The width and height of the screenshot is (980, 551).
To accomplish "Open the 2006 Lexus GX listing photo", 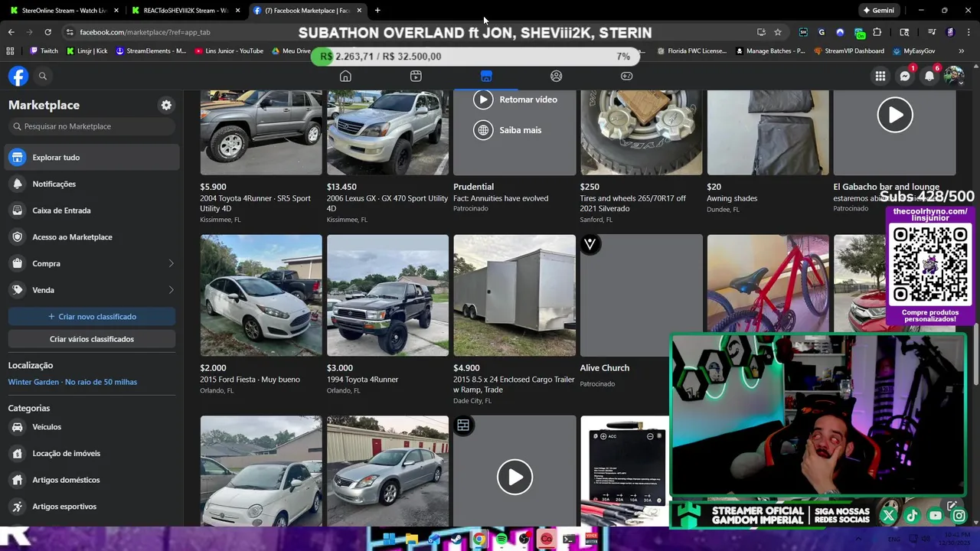I will pos(387,132).
